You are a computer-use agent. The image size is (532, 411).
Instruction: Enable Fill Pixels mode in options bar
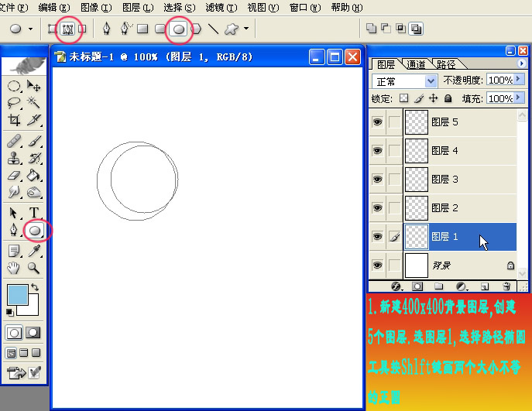82,29
